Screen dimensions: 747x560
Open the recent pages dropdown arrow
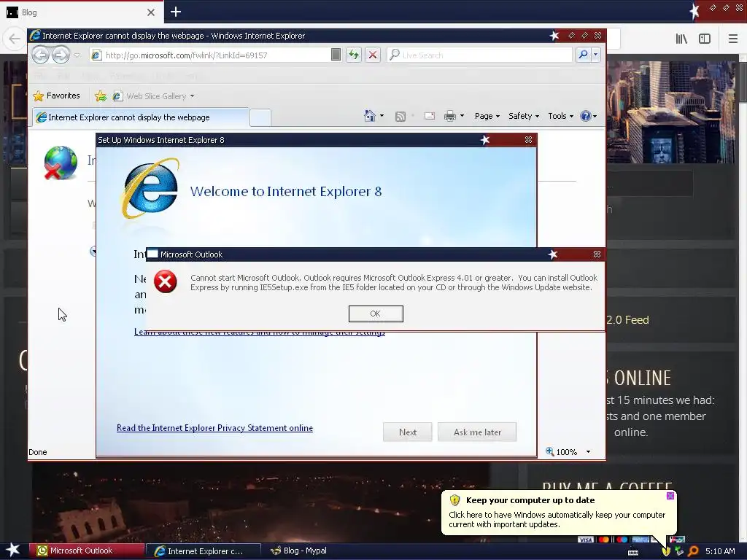click(x=77, y=55)
